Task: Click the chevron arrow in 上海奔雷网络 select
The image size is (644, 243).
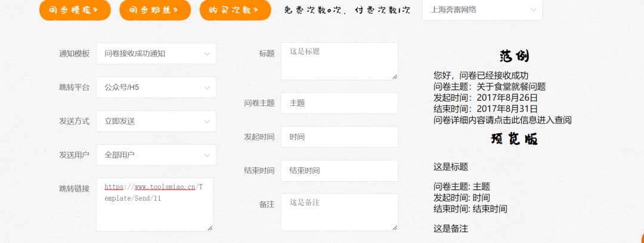Action: coord(533,10)
